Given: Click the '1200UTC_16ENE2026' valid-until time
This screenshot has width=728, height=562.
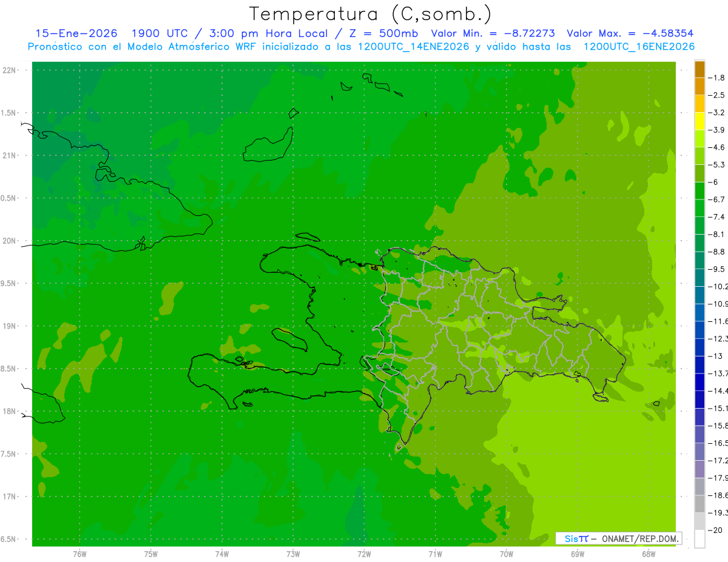Looking at the screenshot, I should coord(639,47).
